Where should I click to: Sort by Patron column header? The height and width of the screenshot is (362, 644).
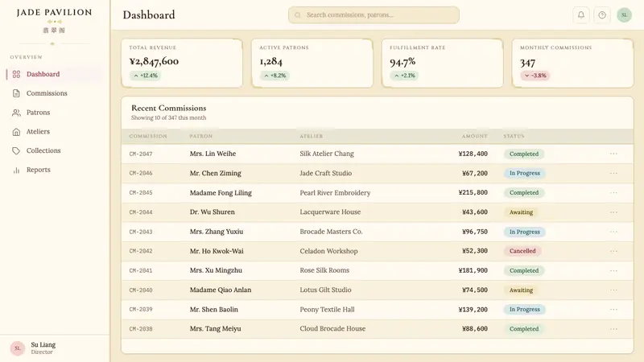(200, 136)
